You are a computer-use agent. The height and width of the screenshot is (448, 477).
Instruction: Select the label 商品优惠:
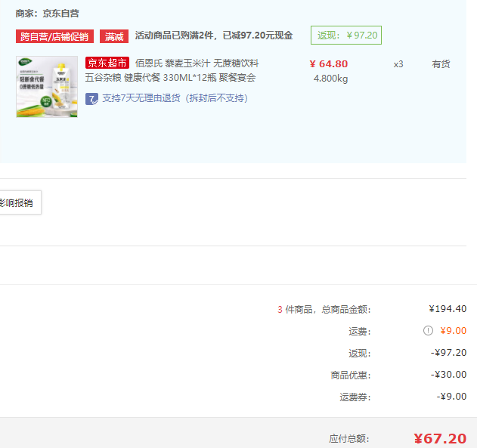(x=351, y=375)
